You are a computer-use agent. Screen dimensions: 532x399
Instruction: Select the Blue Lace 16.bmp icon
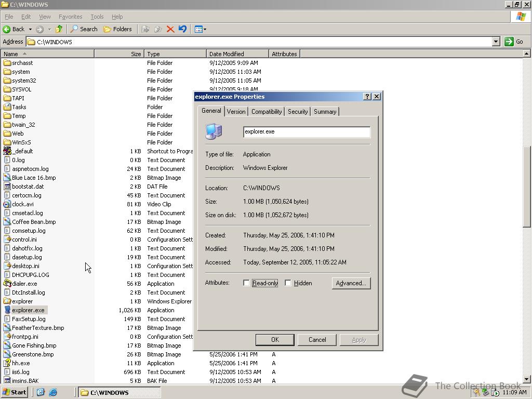tap(7, 178)
